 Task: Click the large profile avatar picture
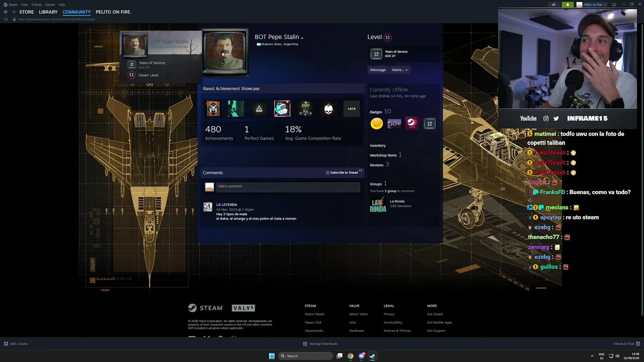(225, 52)
